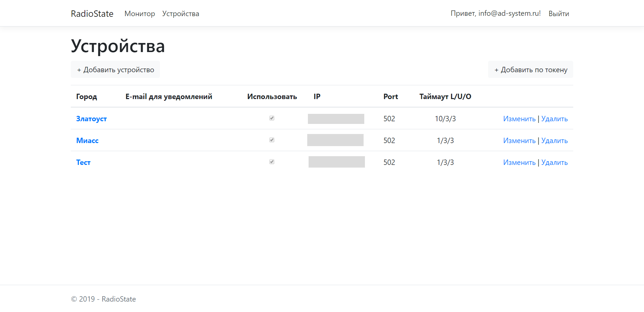Open the Монитор menu item

140,14
